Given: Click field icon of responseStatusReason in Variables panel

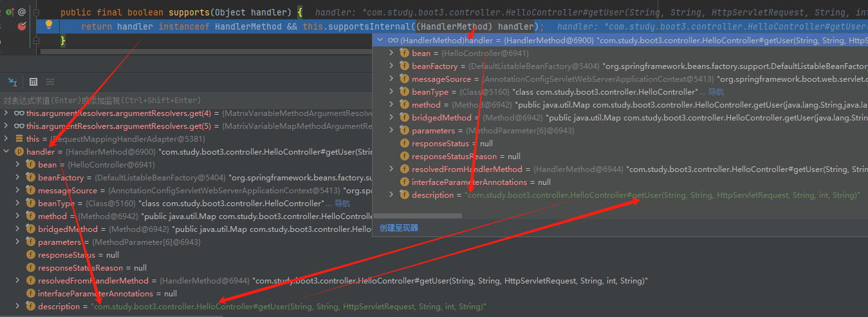Looking at the screenshot, I should pyautogui.click(x=30, y=268).
